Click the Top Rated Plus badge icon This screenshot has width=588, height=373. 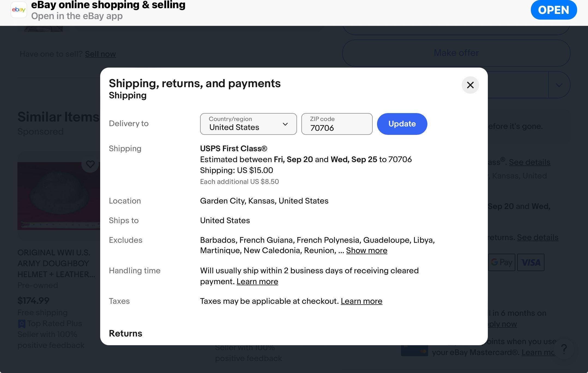pyautogui.click(x=22, y=323)
